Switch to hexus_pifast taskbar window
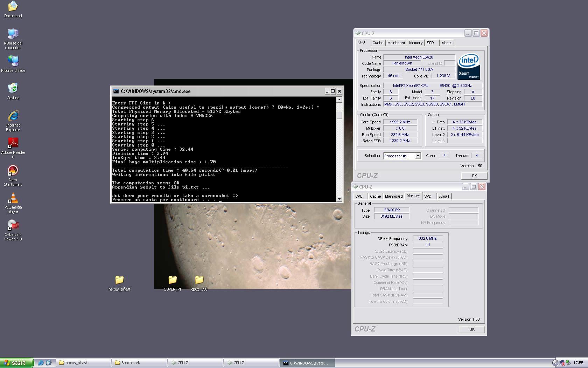 point(83,363)
